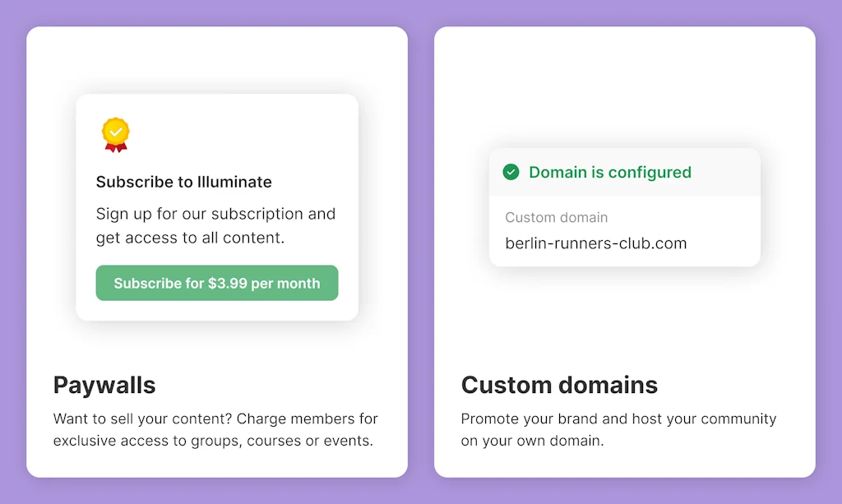The height and width of the screenshot is (504, 842).
Task: Click the "on your own domain." text
Action: (x=532, y=441)
